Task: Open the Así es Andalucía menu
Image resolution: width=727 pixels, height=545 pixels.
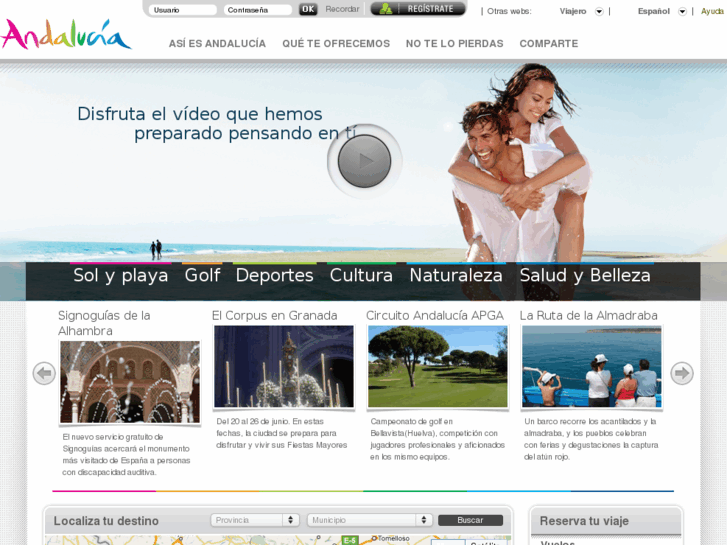Action: click(217, 44)
